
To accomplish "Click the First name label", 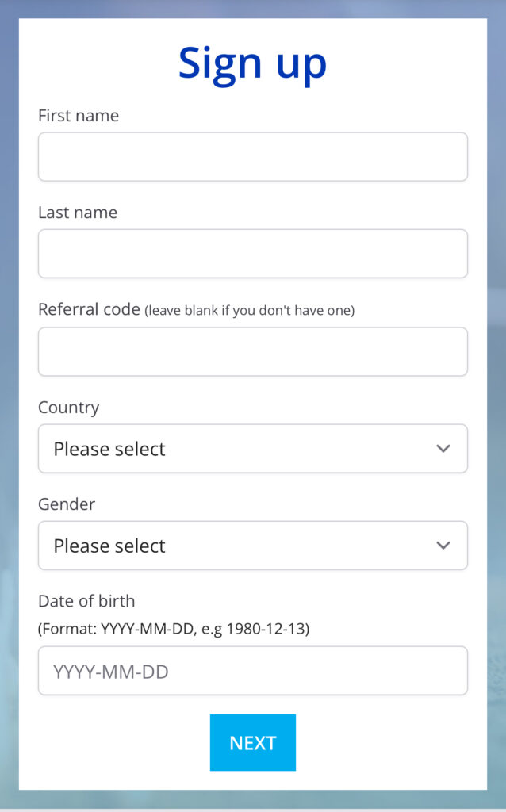I will [x=79, y=116].
